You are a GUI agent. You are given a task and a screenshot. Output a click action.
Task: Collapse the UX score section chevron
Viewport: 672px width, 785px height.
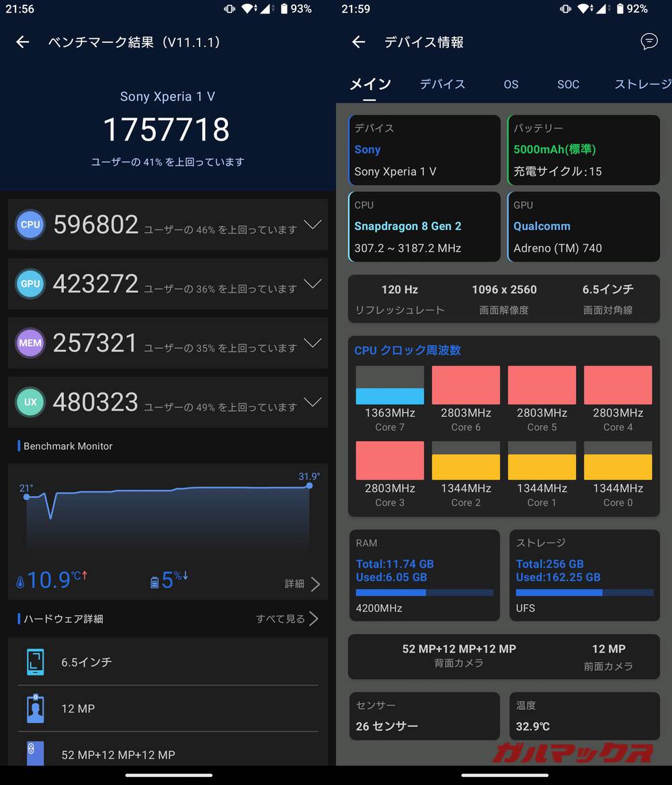point(313,402)
